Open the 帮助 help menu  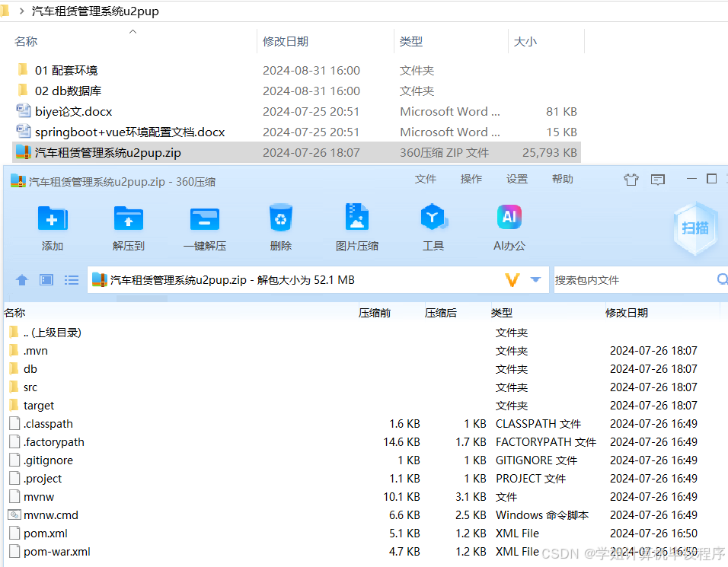(562, 178)
